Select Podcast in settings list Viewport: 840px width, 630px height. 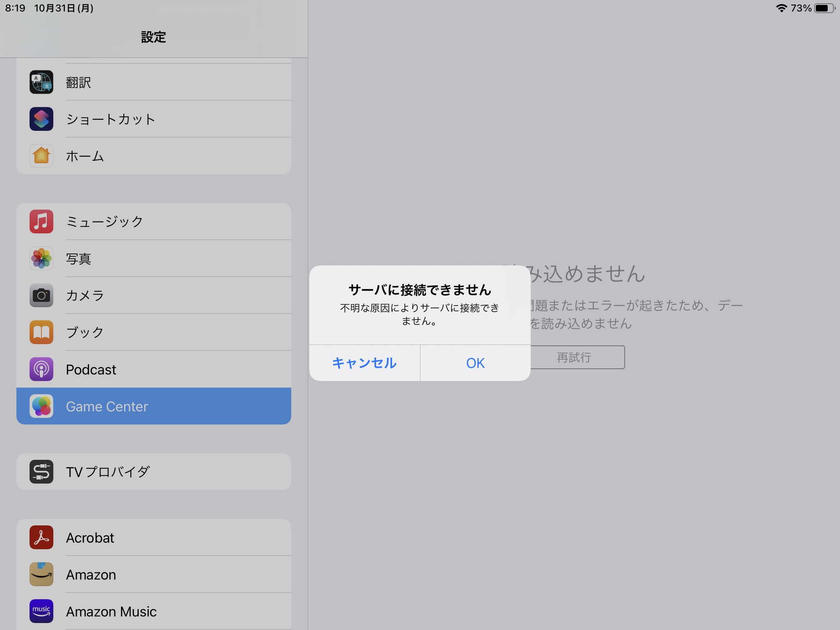[154, 369]
